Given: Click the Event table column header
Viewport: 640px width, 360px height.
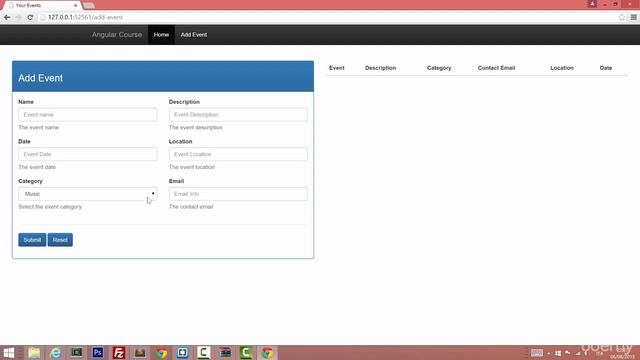Looking at the screenshot, I should click(x=337, y=68).
